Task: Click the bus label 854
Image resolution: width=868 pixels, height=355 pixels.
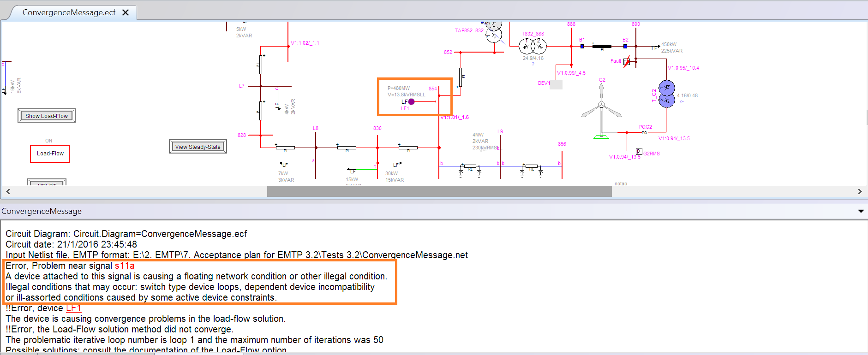Action: click(432, 89)
